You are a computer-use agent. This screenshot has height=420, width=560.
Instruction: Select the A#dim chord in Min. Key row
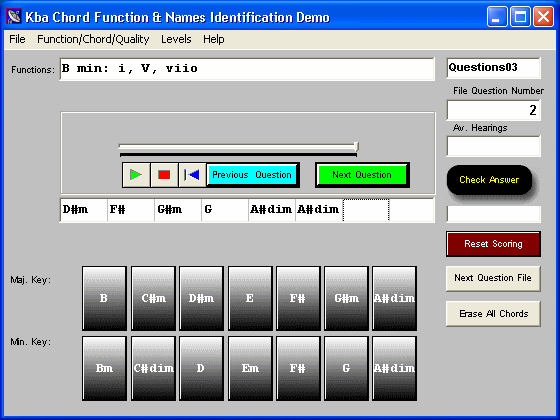point(395,368)
